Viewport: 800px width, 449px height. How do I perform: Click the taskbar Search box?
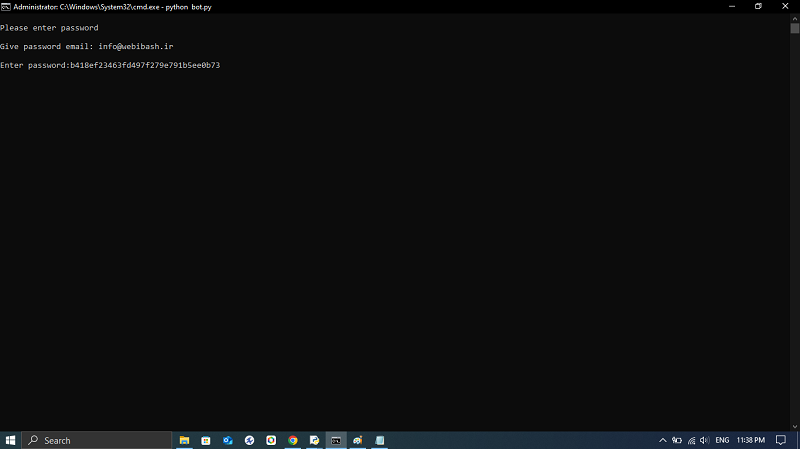pyautogui.click(x=97, y=440)
